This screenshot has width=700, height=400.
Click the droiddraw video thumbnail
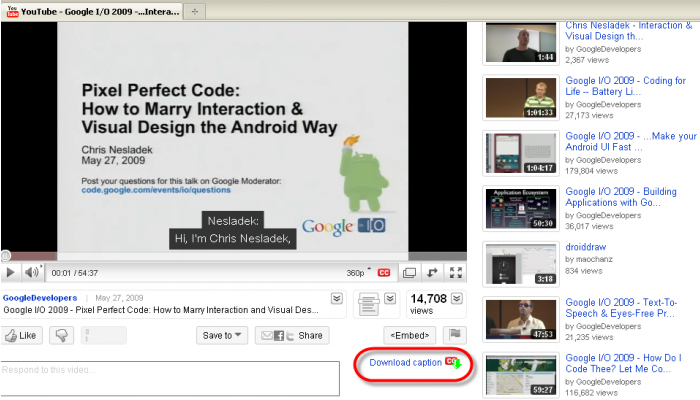pyautogui.click(x=521, y=264)
